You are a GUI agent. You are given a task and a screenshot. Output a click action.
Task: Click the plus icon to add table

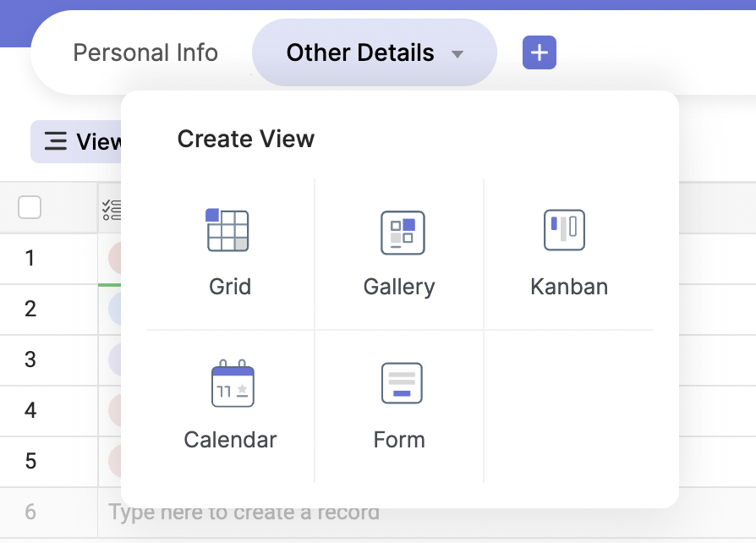click(540, 53)
